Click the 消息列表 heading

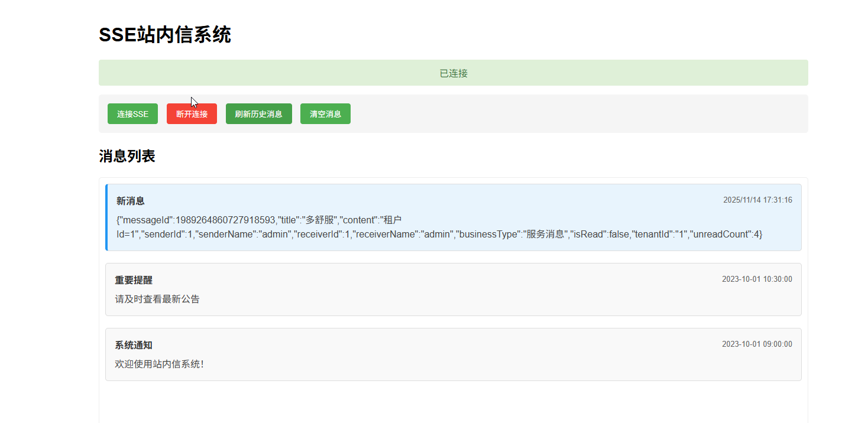[127, 157]
